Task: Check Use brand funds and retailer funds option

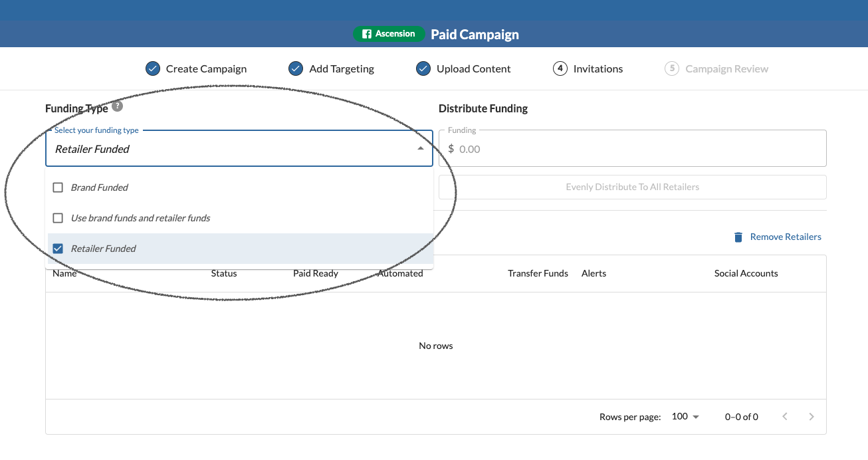Action: click(x=58, y=218)
